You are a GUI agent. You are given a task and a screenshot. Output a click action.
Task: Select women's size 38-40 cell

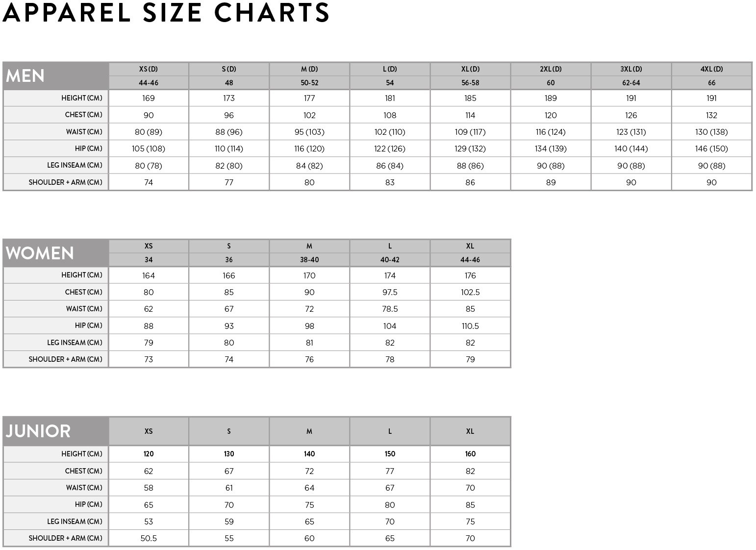(x=309, y=260)
